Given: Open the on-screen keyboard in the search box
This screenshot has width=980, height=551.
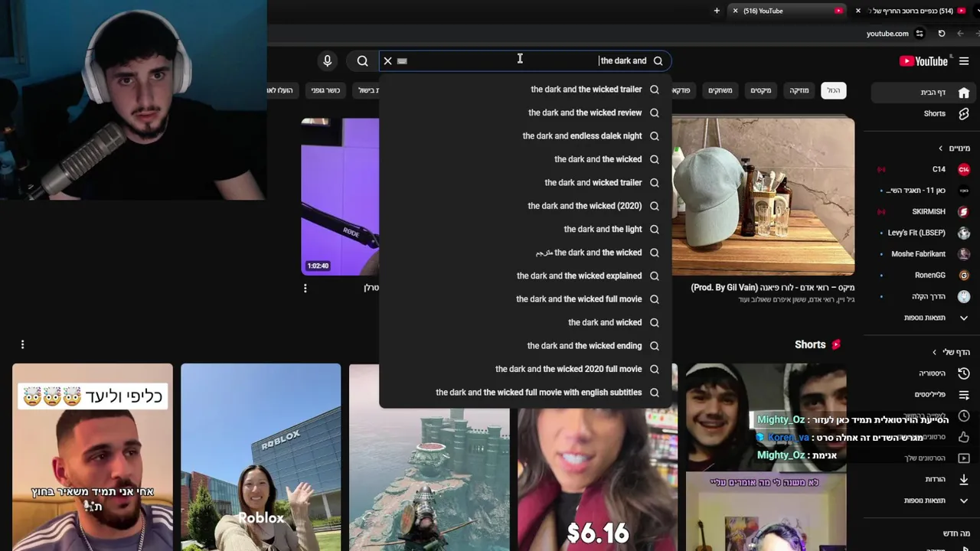Looking at the screenshot, I should click(x=402, y=61).
